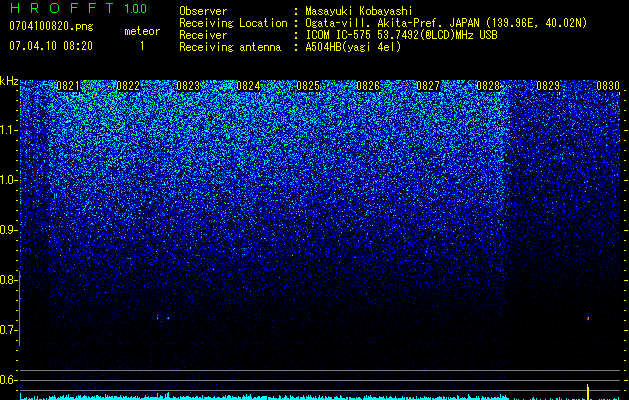This screenshot has height=400, width=629.
Task: Click the kHz axis unit label
Action: (x=9, y=81)
